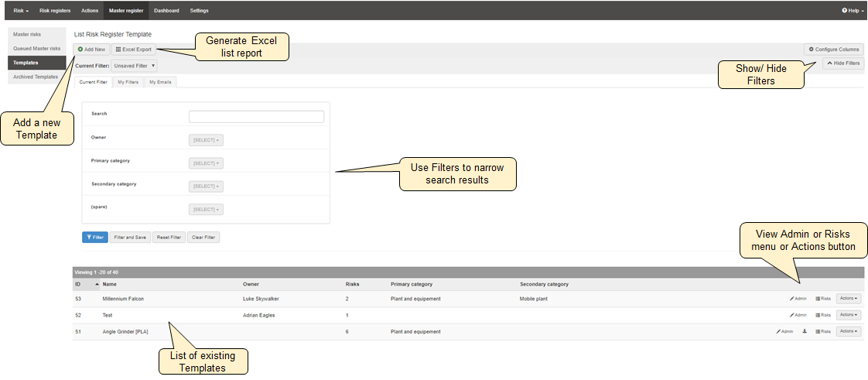Open the Owner select dropdown
This screenshot has width=868, height=380.
[x=206, y=140]
